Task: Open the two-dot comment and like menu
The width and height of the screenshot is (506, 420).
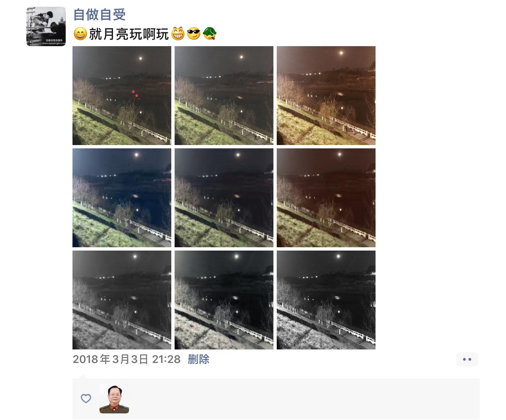Action: 467,359
